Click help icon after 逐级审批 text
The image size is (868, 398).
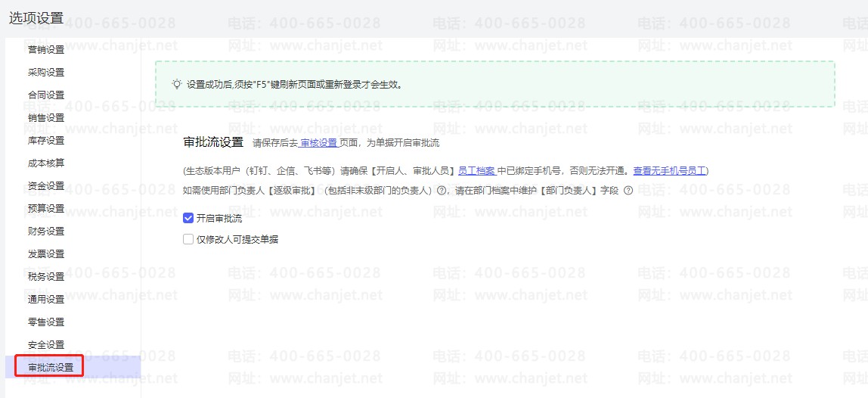point(442,191)
